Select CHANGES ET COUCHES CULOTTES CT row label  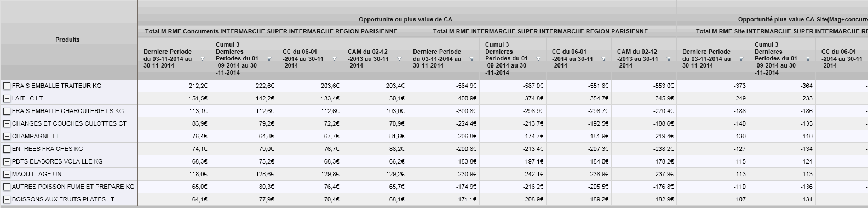[69, 124]
